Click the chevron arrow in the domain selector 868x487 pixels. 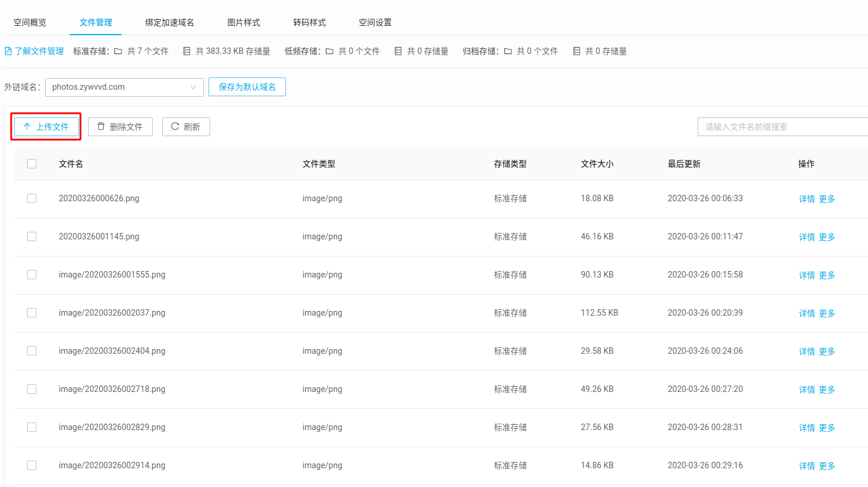(x=193, y=87)
